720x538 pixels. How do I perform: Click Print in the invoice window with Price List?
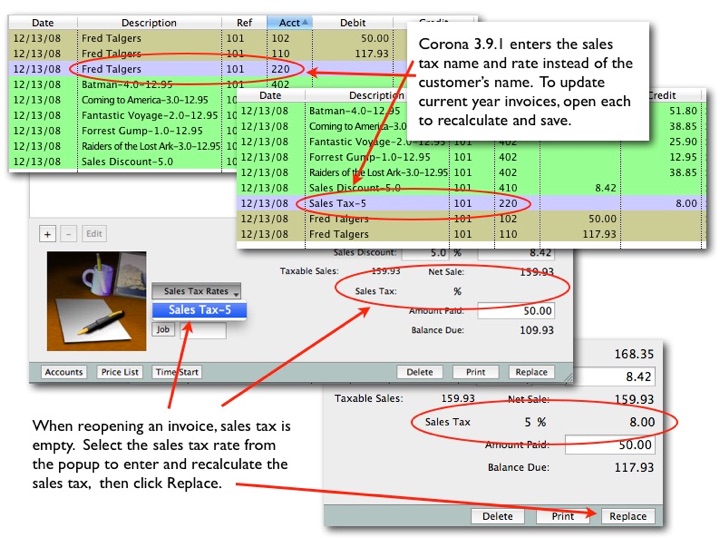click(x=476, y=372)
